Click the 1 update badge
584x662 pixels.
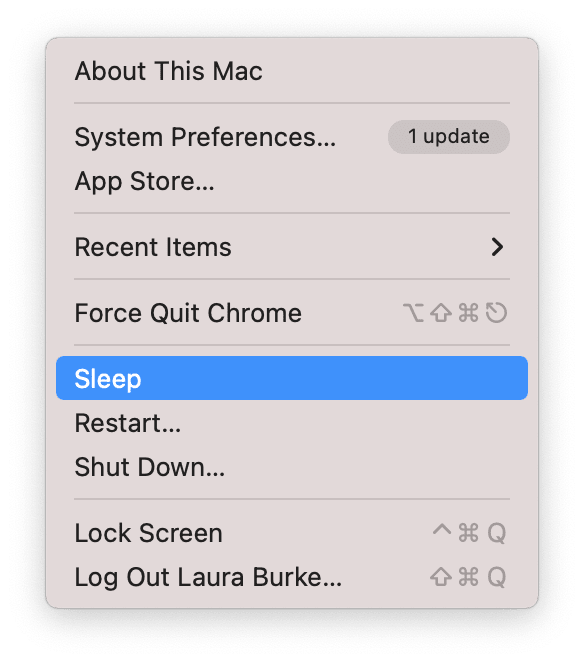(448, 137)
